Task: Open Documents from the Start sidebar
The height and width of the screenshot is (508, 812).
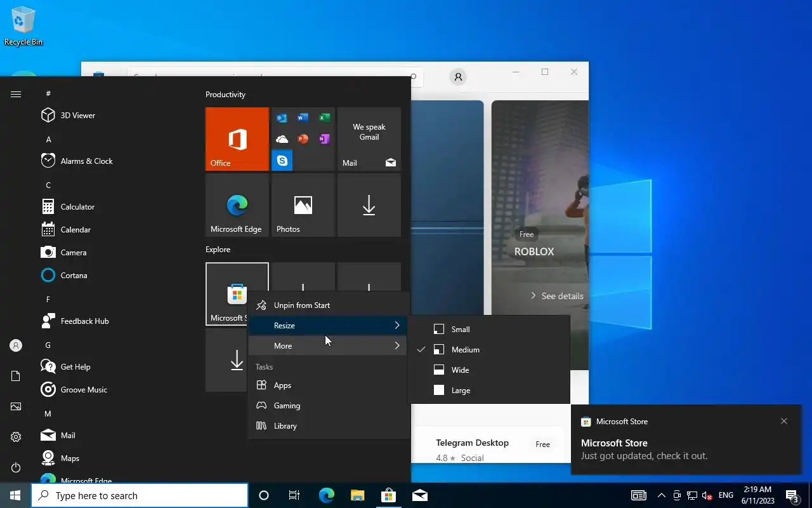Action: tap(16, 376)
